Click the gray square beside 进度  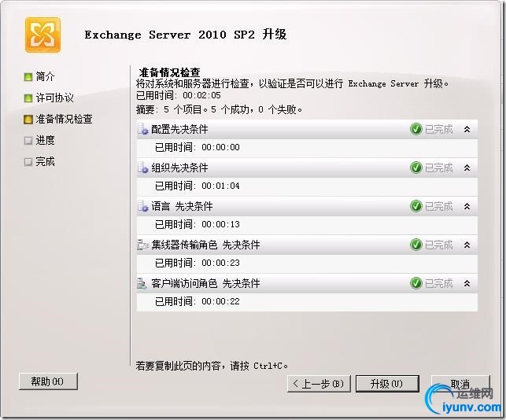click(28, 141)
